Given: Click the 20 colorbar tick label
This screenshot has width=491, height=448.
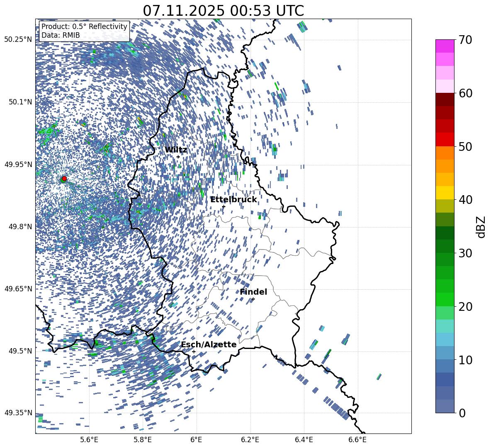Looking at the screenshot, I should (x=465, y=306).
